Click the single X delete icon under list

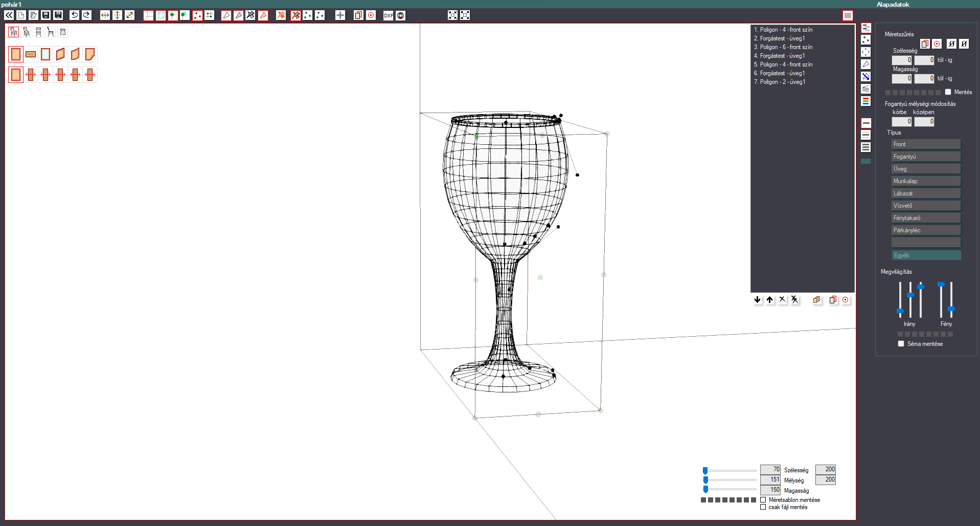(x=782, y=300)
